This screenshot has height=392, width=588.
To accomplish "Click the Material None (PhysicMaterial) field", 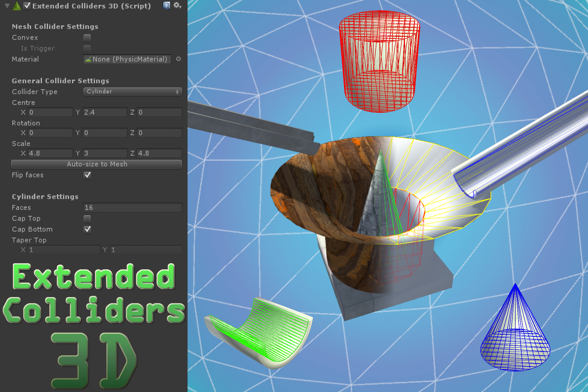I will (127, 59).
